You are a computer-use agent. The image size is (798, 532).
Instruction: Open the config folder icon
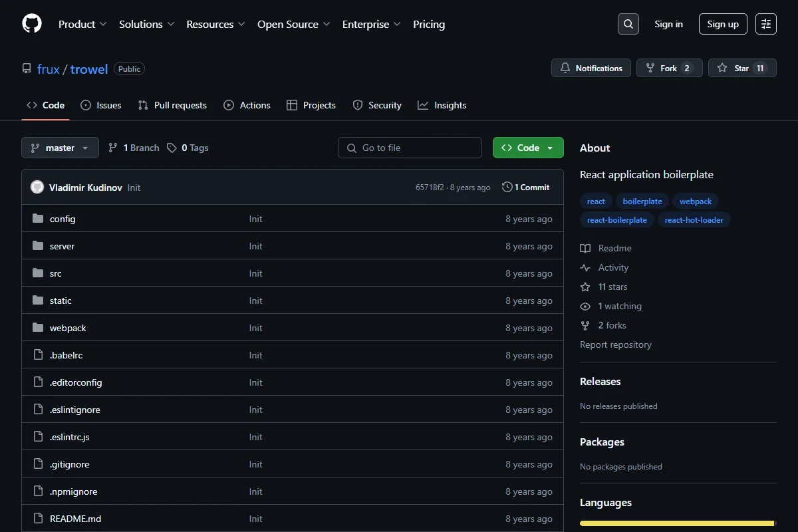tap(38, 219)
